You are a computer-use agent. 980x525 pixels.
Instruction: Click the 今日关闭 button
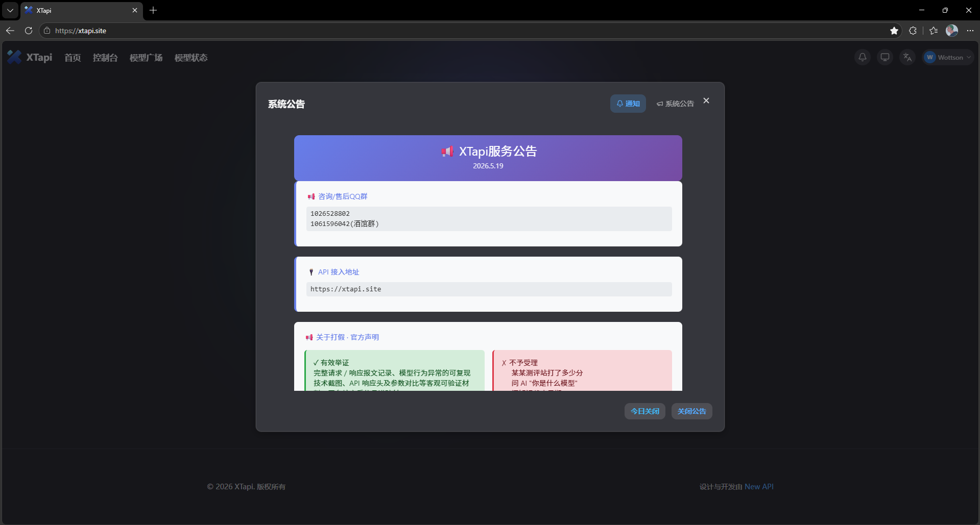(x=645, y=411)
